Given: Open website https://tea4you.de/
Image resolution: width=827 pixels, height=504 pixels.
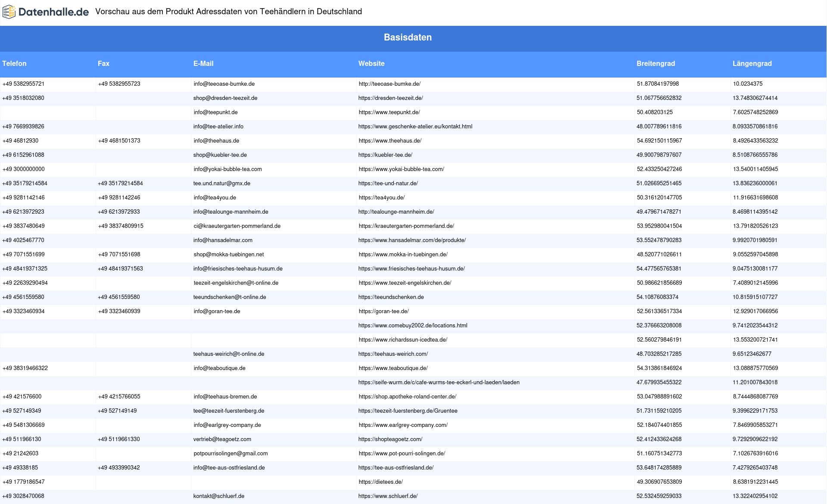Looking at the screenshot, I should (x=382, y=198).
